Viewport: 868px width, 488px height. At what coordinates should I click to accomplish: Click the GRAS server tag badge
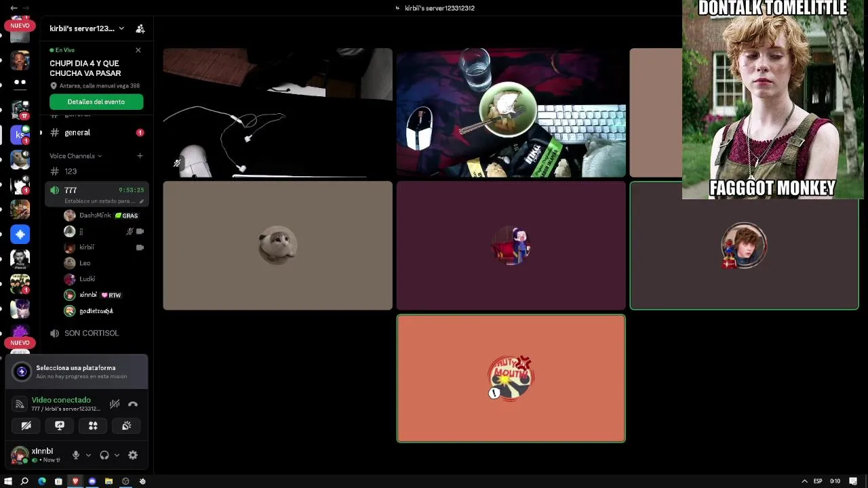tap(127, 216)
